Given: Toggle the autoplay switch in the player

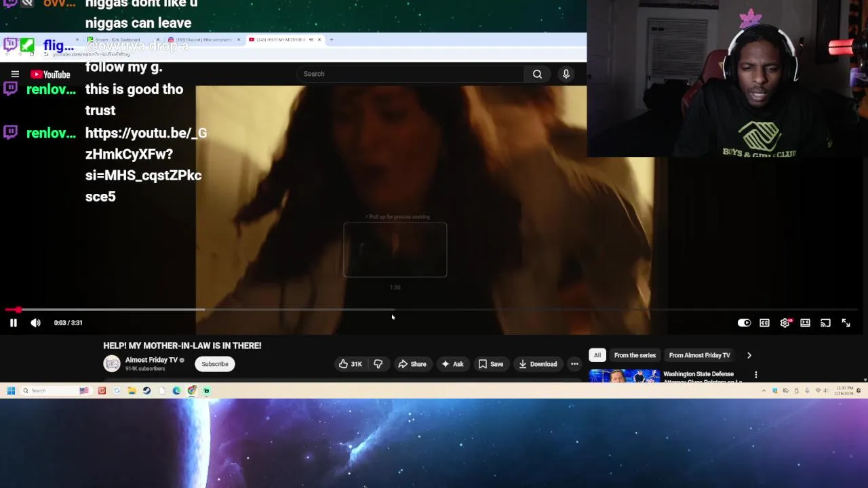Looking at the screenshot, I should coord(744,323).
